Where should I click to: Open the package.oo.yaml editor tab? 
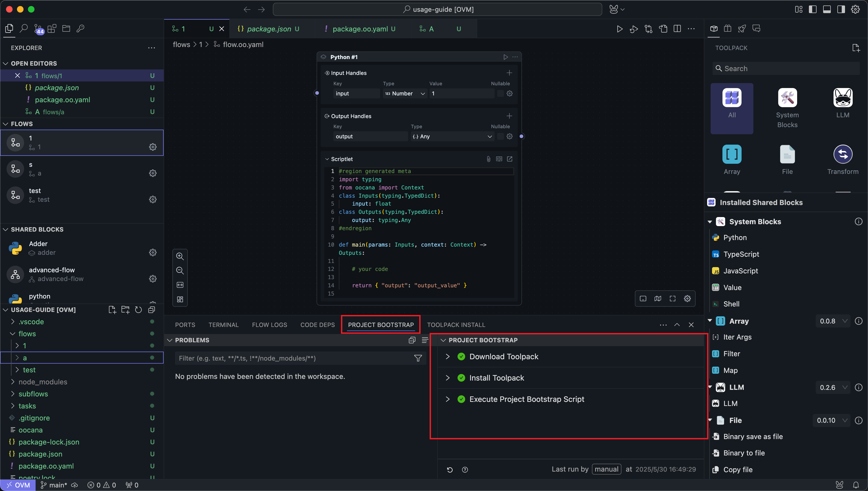(x=360, y=29)
